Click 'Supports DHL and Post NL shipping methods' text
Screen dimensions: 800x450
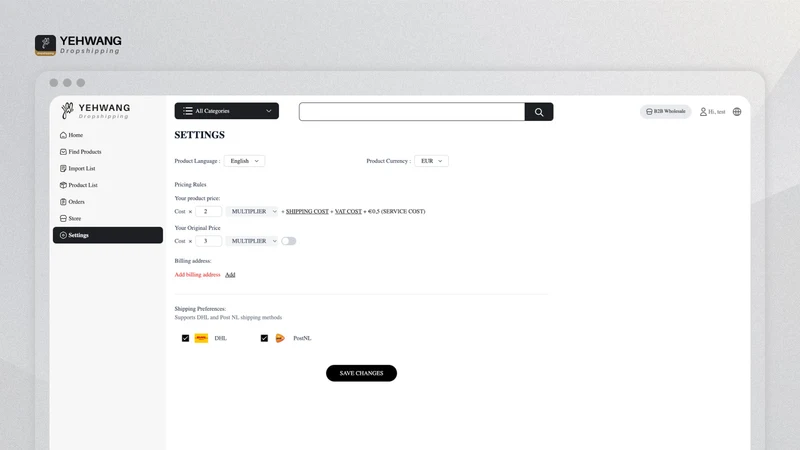coord(228,317)
